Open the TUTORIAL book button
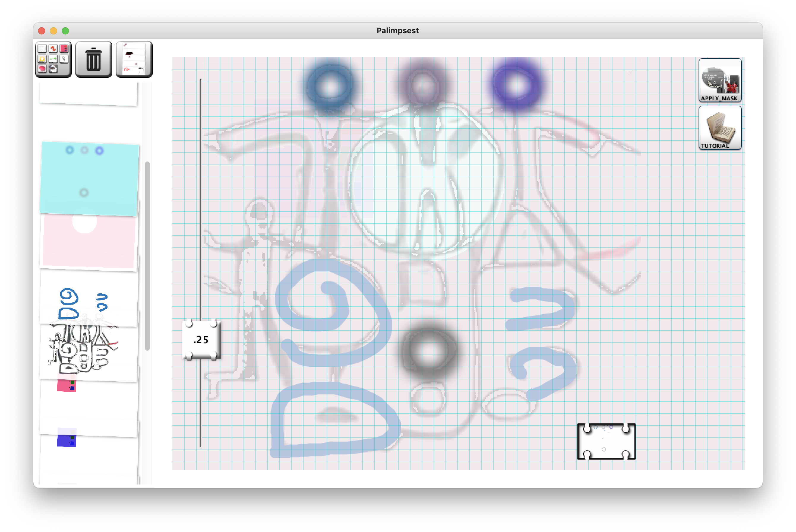This screenshot has width=796, height=532. (x=720, y=128)
